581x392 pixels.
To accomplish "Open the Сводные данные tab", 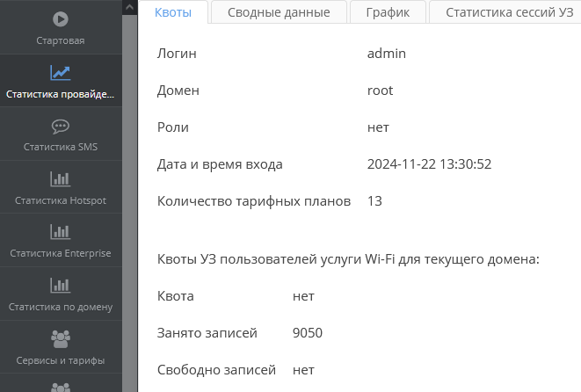I will [x=279, y=12].
